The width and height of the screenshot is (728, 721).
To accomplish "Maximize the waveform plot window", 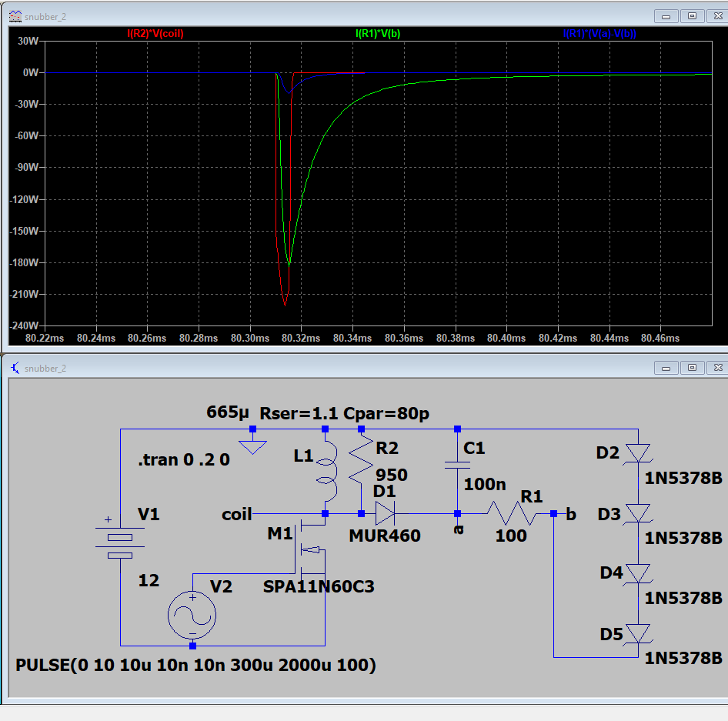I will coord(691,15).
